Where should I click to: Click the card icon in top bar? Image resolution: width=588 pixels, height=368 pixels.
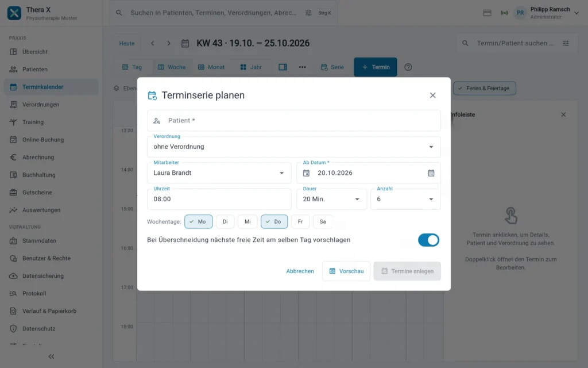[487, 13]
